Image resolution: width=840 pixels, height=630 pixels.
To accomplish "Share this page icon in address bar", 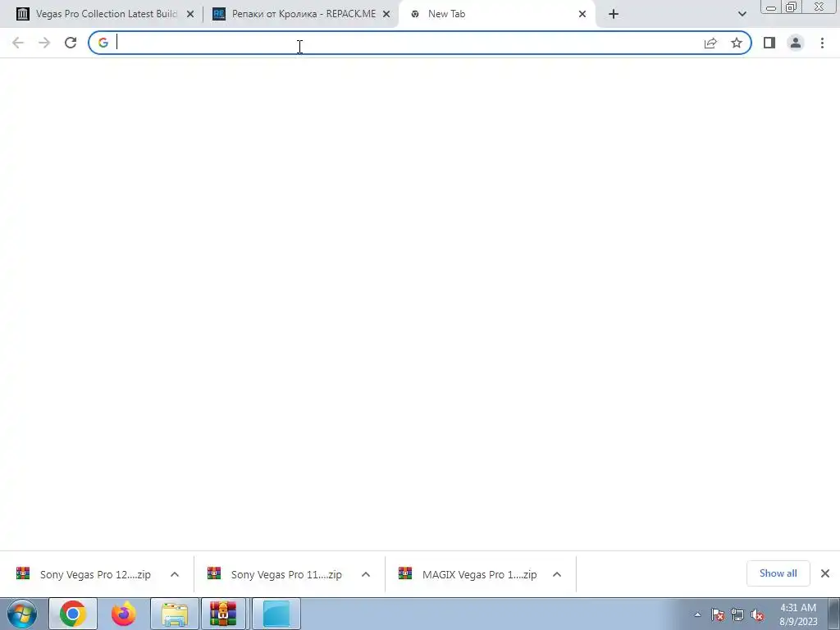I will coord(710,43).
